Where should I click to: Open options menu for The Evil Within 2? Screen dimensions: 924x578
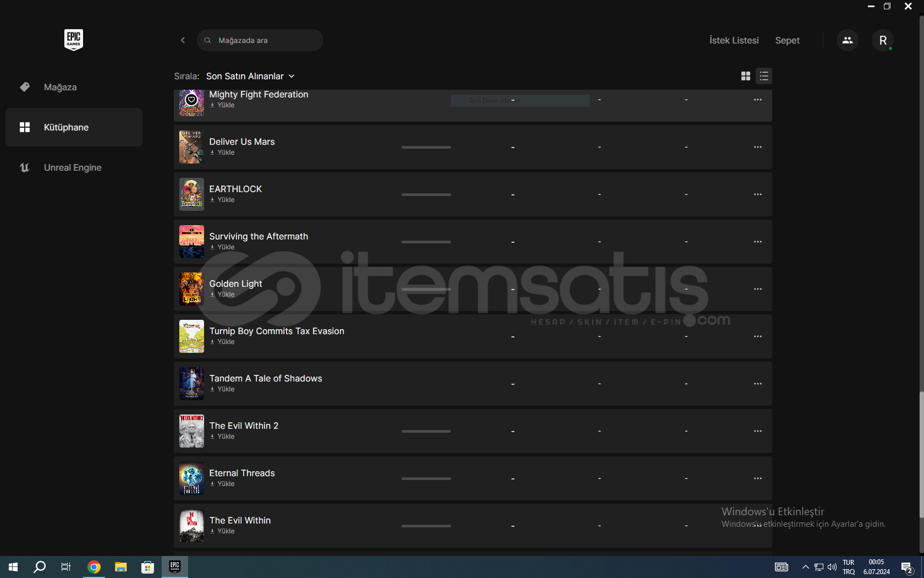[x=757, y=431]
